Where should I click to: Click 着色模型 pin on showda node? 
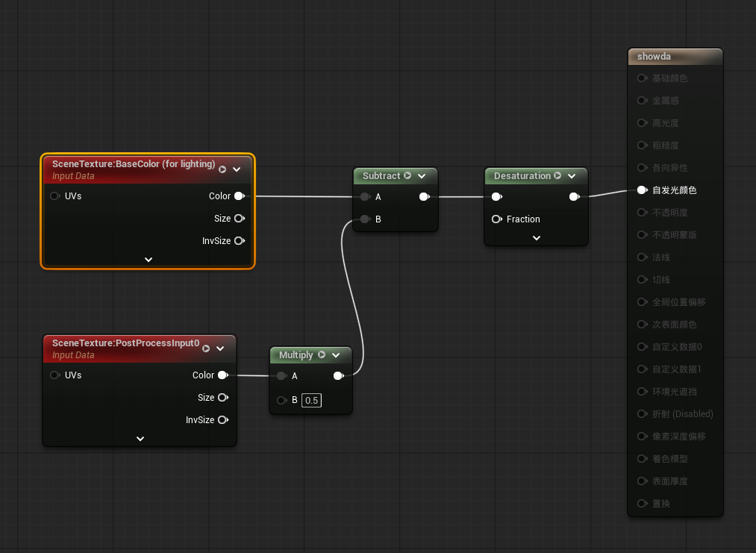pyautogui.click(x=643, y=458)
